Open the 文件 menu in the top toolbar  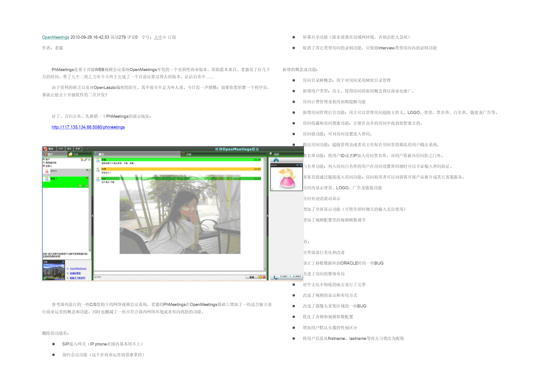61,149
